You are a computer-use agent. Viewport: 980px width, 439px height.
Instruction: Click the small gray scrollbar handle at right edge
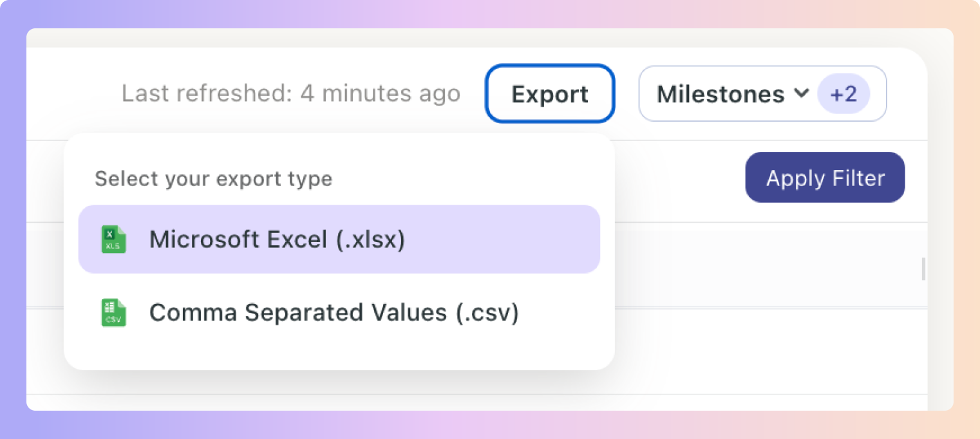pos(924,269)
